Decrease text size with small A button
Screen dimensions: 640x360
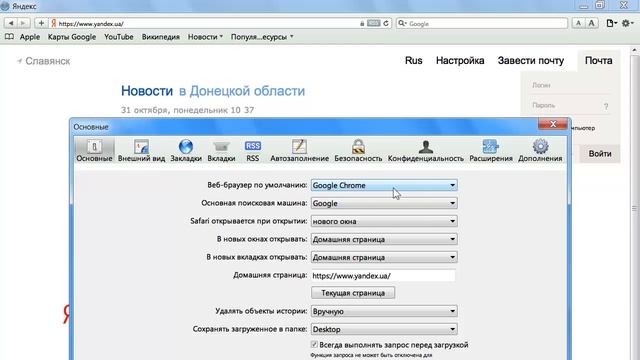point(578,23)
